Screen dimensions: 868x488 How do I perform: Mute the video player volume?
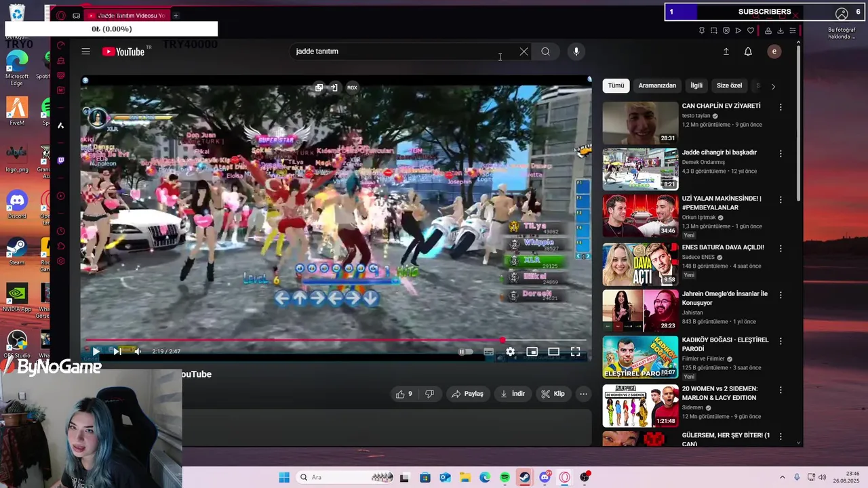(x=138, y=351)
